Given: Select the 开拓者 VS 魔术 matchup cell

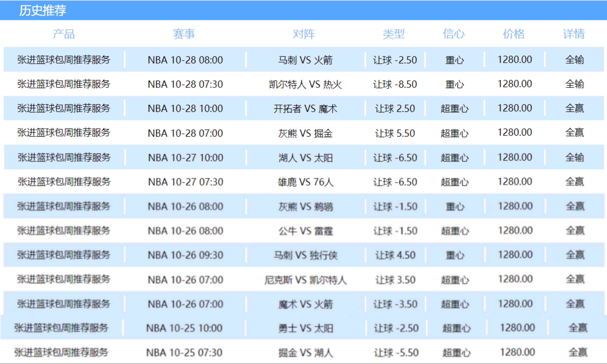Looking at the screenshot, I should click(x=305, y=108).
